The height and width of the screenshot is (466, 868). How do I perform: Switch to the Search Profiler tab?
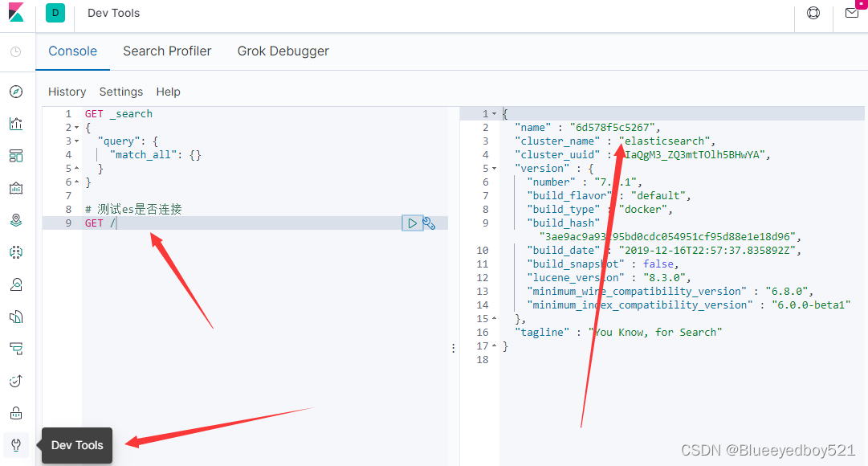167,51
